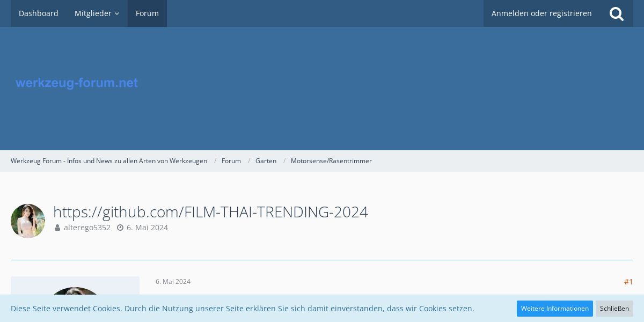Go to the Dashboard menu item
Viewport: 644px width, 322px height.
(x=39, y=13)
